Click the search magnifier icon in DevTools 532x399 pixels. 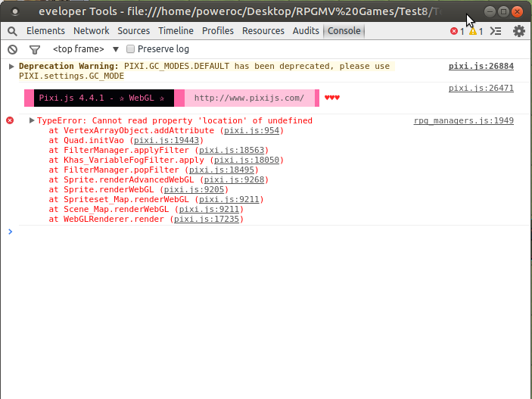point(13,31)
